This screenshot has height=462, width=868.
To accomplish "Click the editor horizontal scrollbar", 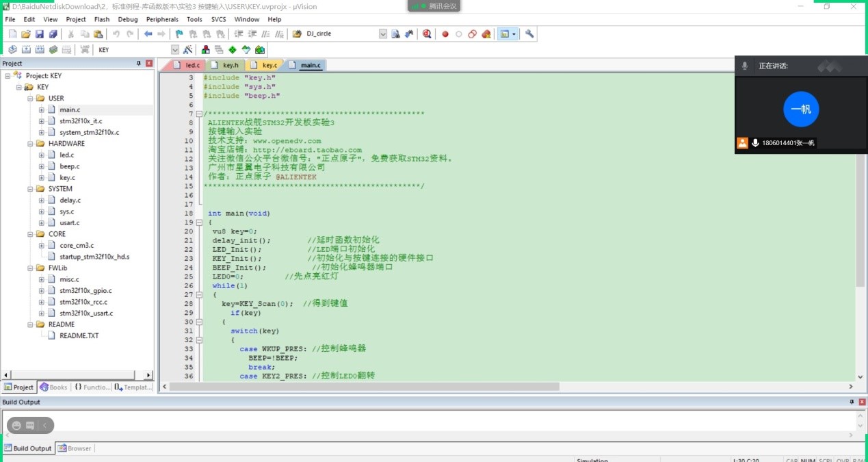I will 364,387.
